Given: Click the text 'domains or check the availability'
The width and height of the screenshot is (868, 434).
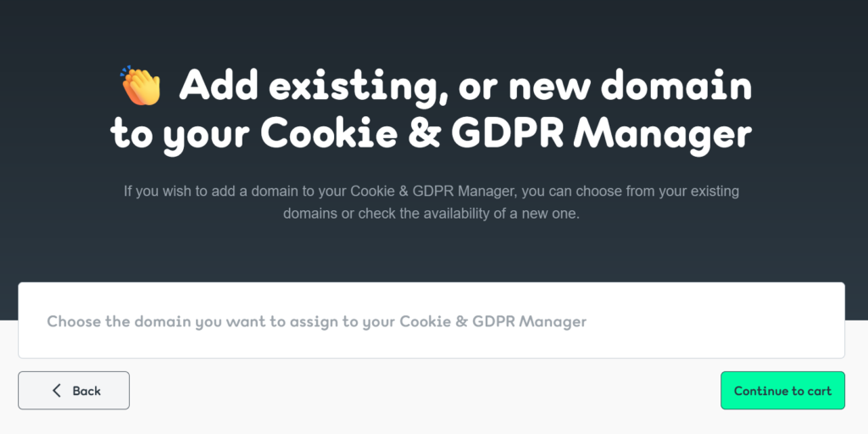Looking at the screenshot, I should point(387,214).
